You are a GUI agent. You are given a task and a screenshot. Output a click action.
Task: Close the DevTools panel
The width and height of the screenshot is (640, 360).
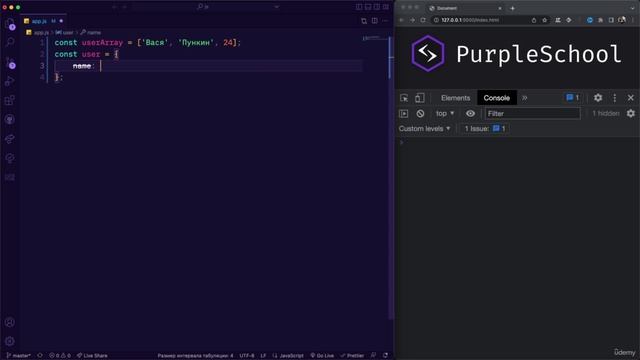[x=631, y=98]
